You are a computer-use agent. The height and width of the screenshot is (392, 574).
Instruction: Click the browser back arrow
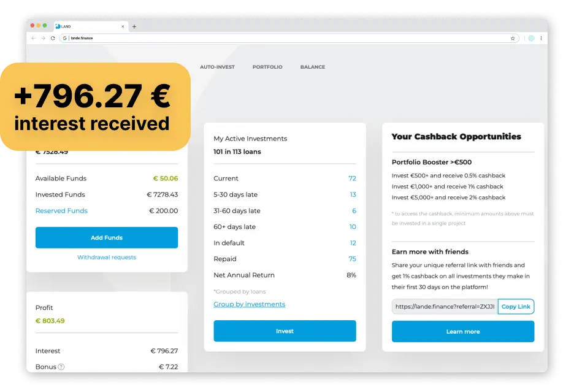tap(33, 37)
